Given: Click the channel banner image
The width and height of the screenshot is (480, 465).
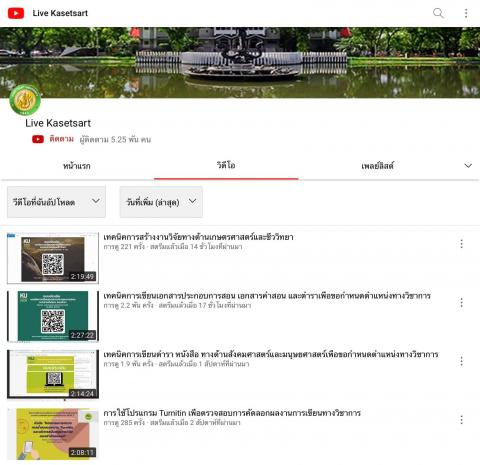Looking at the screenshot, I should pos(240,62).
